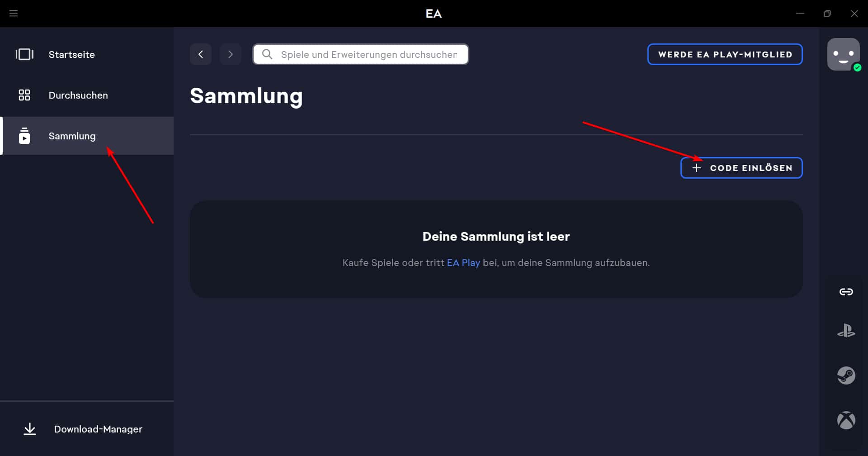The height and width of the screenshot is (456, 868).
Task: Click the PlayStation account icon
Action: point(846,331)
